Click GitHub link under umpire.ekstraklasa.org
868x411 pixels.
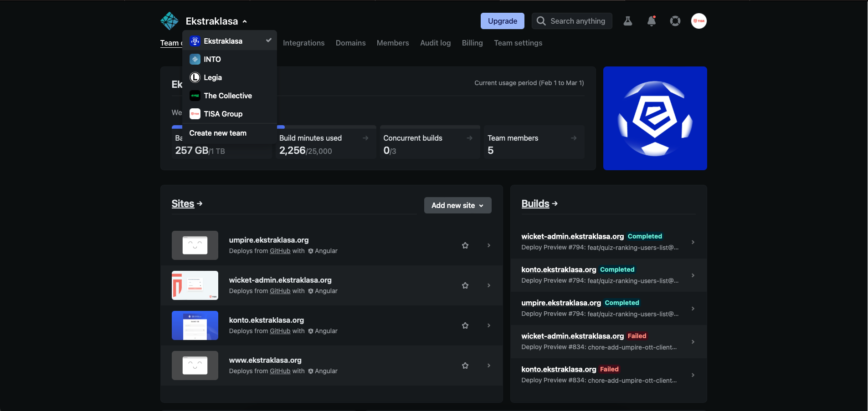tap(280, 251)
